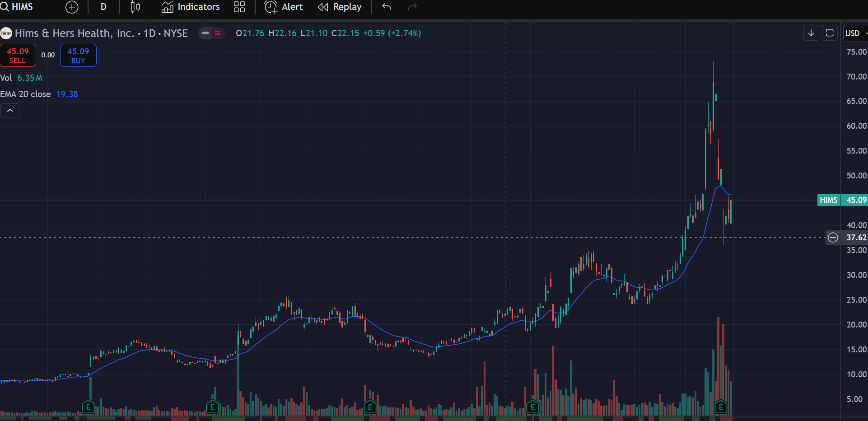Click the 45.09 BUY button
Image resolution: width=868 pixels, height=421 pixels.
tap(78, 56)
